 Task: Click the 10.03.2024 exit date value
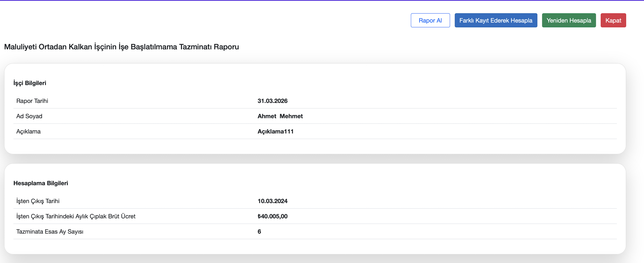coord(272,201)
